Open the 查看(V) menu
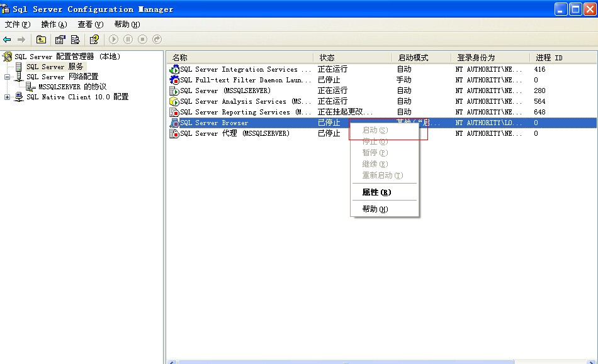This screenshot has width=598, height=364. coord(91,25)
